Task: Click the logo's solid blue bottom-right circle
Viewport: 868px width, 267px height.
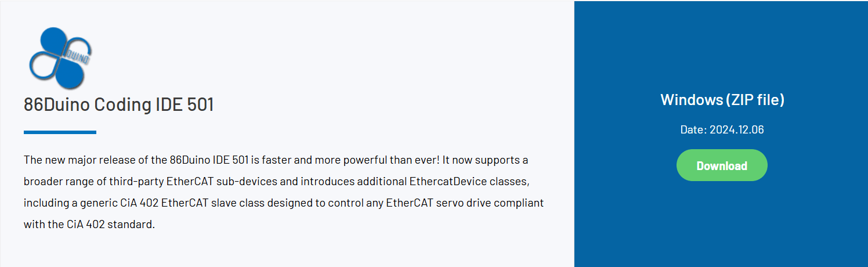Action: tap(71, 73)
